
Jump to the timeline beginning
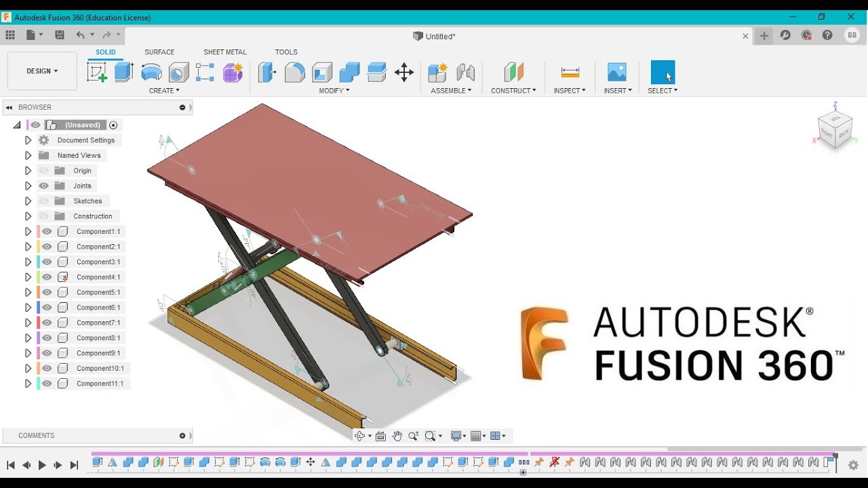coord(11,465)
